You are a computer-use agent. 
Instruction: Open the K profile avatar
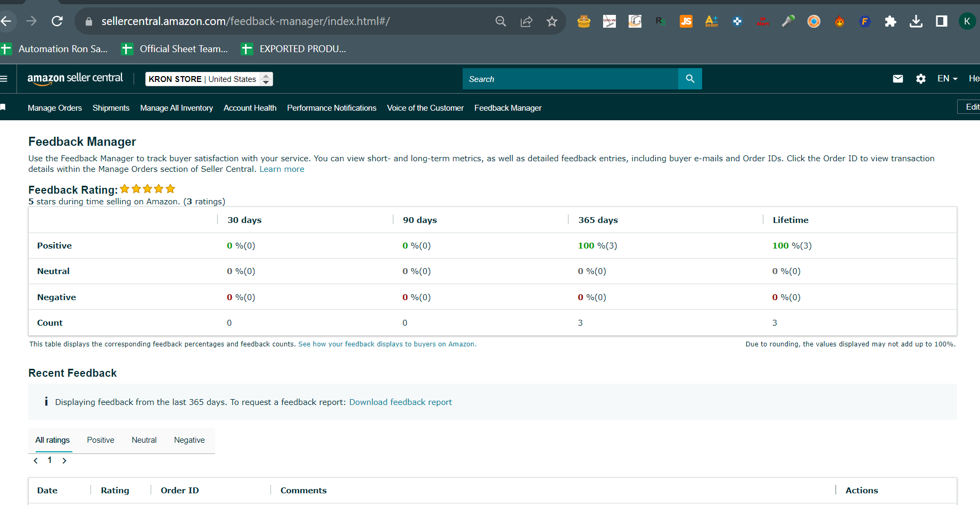coord(967,21)
